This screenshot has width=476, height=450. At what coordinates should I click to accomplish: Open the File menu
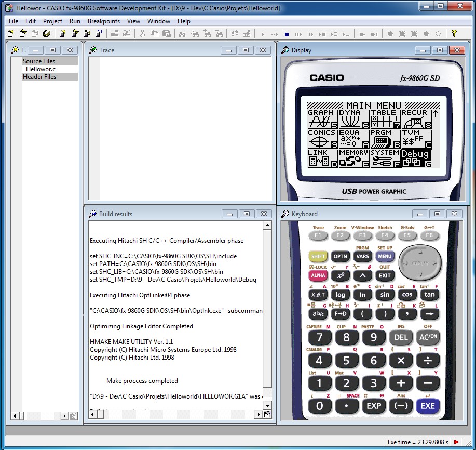pos(13,21)
